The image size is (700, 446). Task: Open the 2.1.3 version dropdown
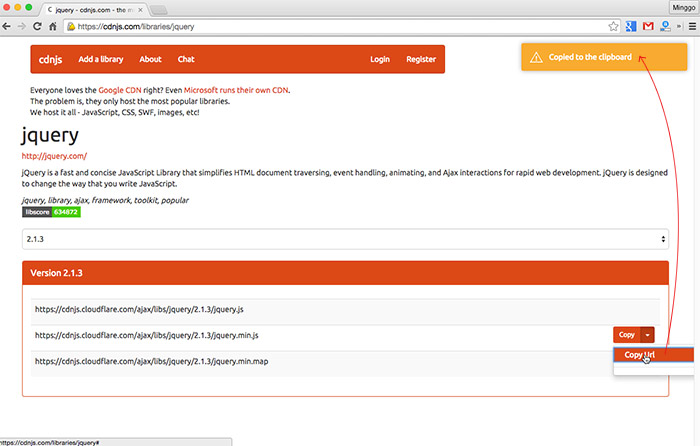coord(346,239)
